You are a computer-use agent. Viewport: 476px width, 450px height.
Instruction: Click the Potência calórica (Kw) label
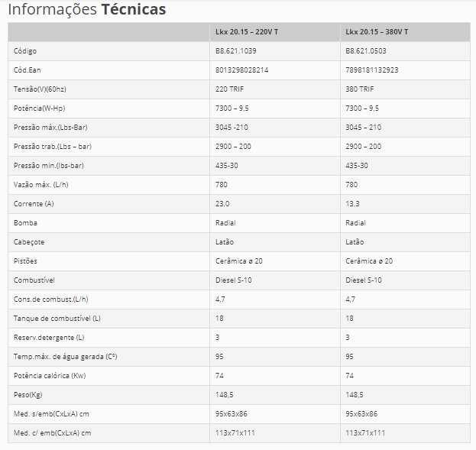click(50, 376)
